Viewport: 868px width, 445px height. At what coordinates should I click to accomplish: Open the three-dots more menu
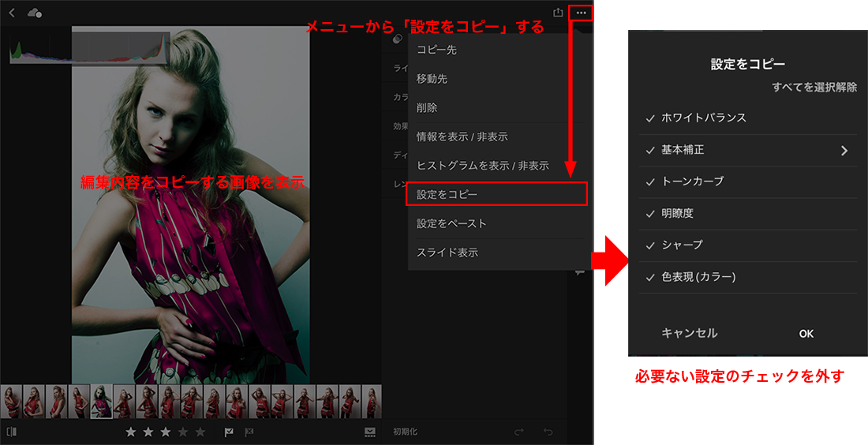coord(582,13)
